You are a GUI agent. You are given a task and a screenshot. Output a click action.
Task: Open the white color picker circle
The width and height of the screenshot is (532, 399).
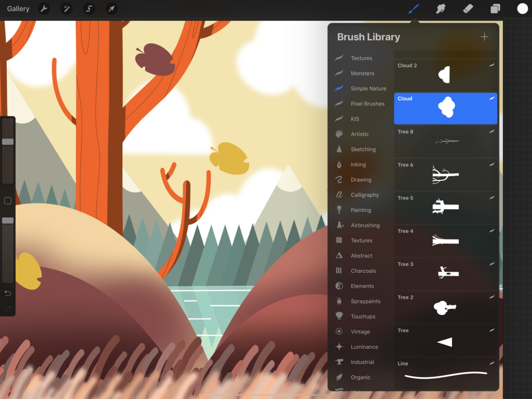point(522,8)
